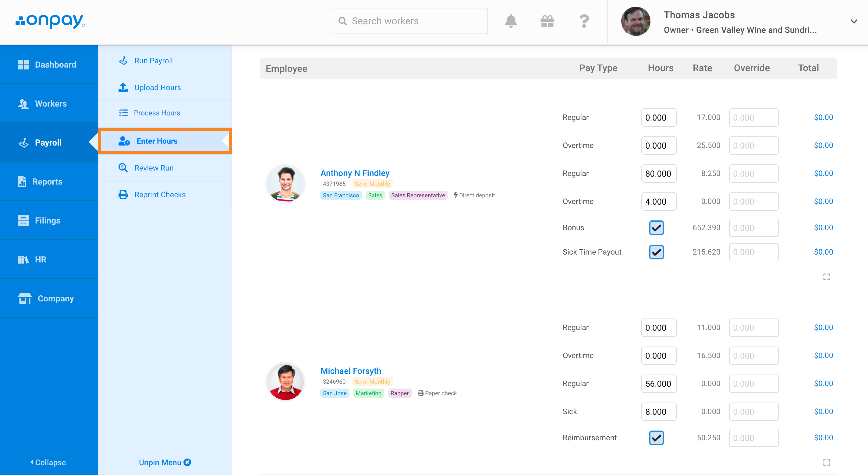868x475 pixels.
Task: Open the Thomas Jacobs account dropdown arrow
Action: tap(854, 22)
